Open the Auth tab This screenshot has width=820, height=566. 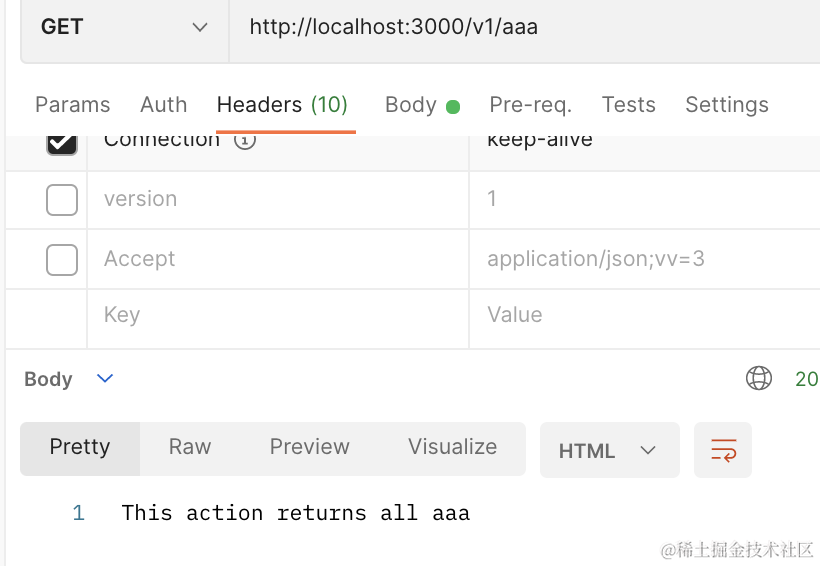[163, 105]
